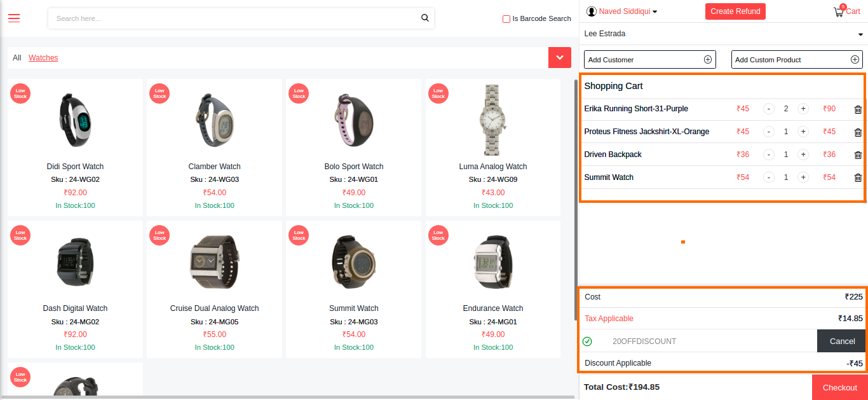Click Low Stock badge on Luma Analog Watch

438,93
